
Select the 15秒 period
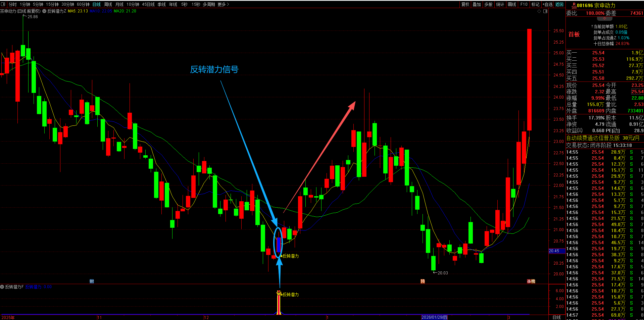[196, 4]
